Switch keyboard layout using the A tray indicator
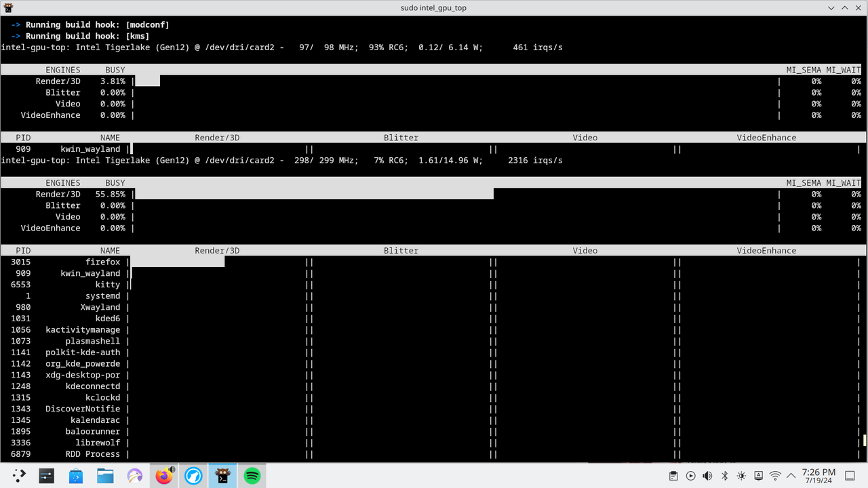This screenshot has width=868, height=488. tap(758, 476)
